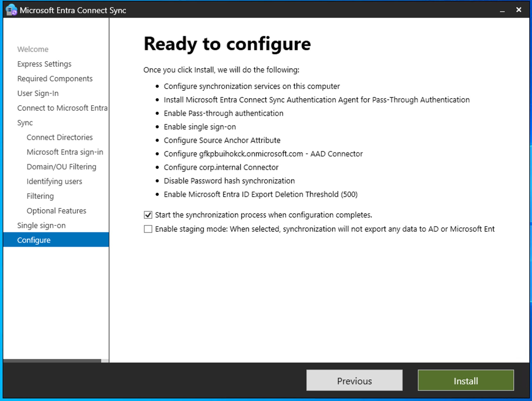
Task: Click the Previous button
Action: 354,380
